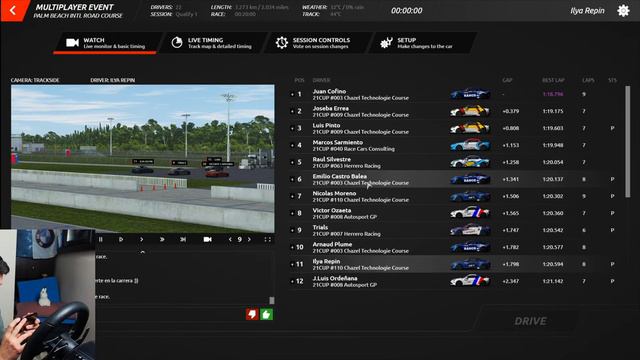Click Victor Ozaeta's white car thumbnail
The height and width of the screenshot is (360, 640).
pyautogui.click(x=470, y=213)
